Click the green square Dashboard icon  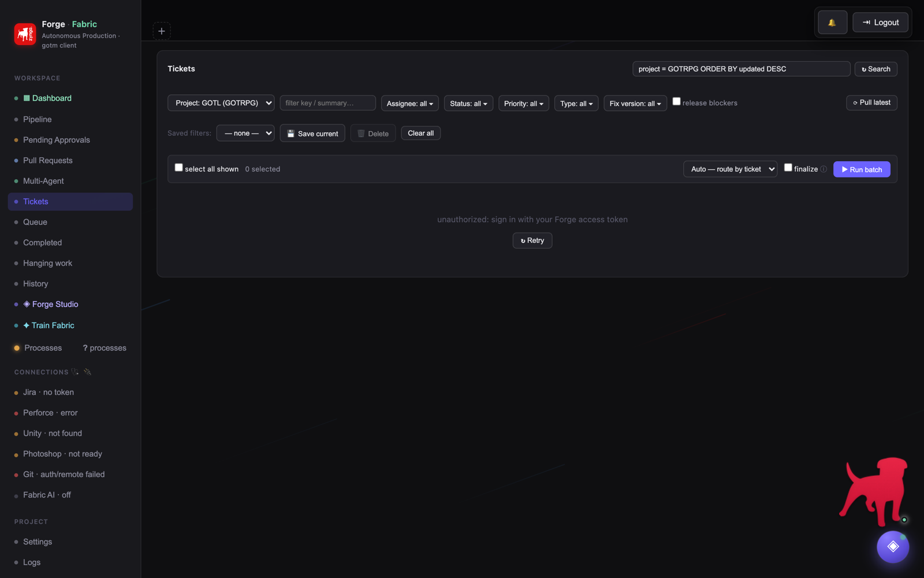(27, 98)
